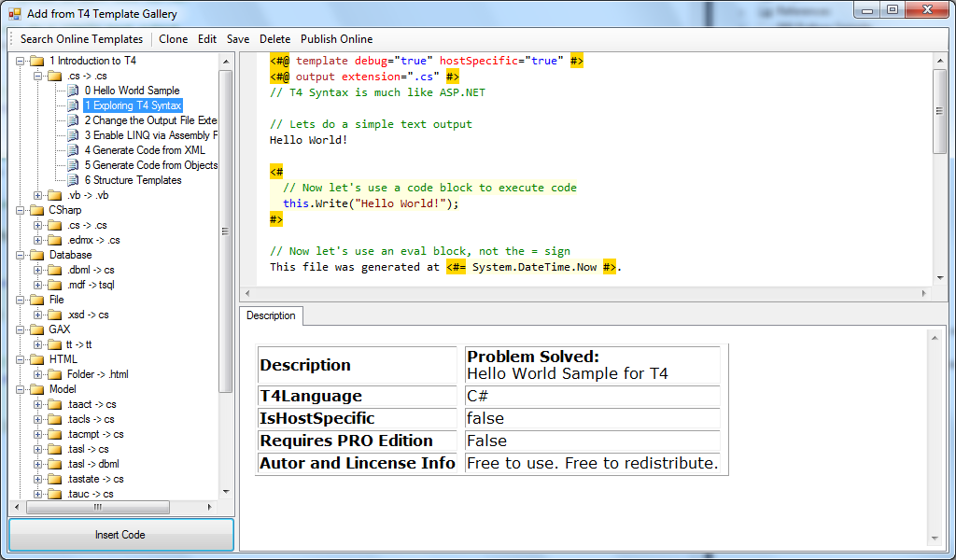This screenshot has width=956, height=560.
Task: Click Save in the toolbar
Action: (238, 39)
